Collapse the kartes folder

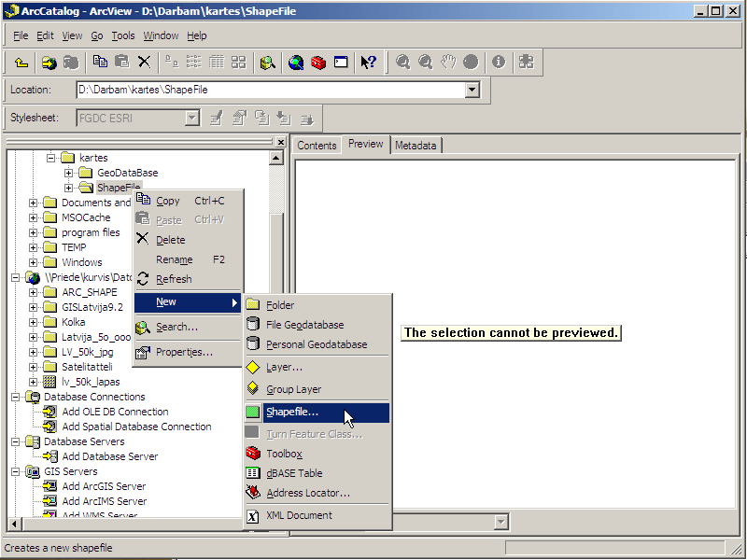tap(51, 158)
